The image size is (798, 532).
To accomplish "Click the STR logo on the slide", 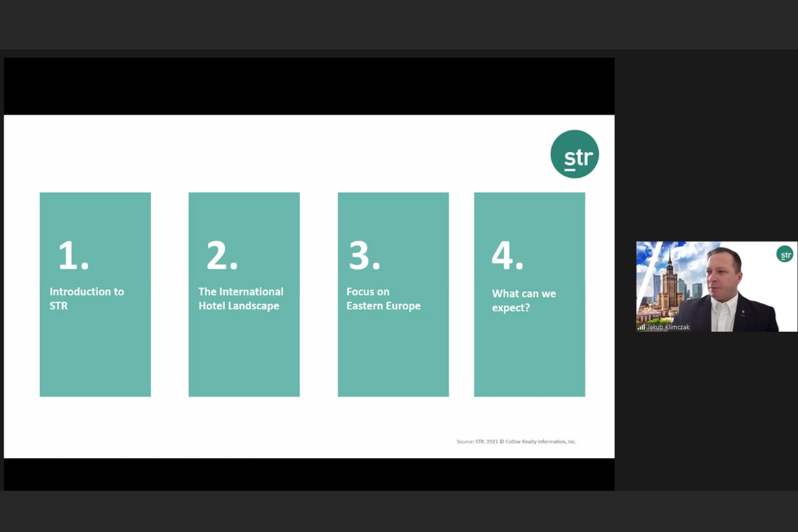I will 575,154.
